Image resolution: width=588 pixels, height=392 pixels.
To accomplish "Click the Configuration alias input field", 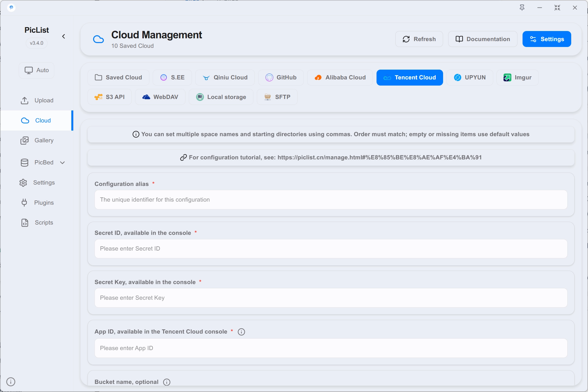I will coord(331,200).
